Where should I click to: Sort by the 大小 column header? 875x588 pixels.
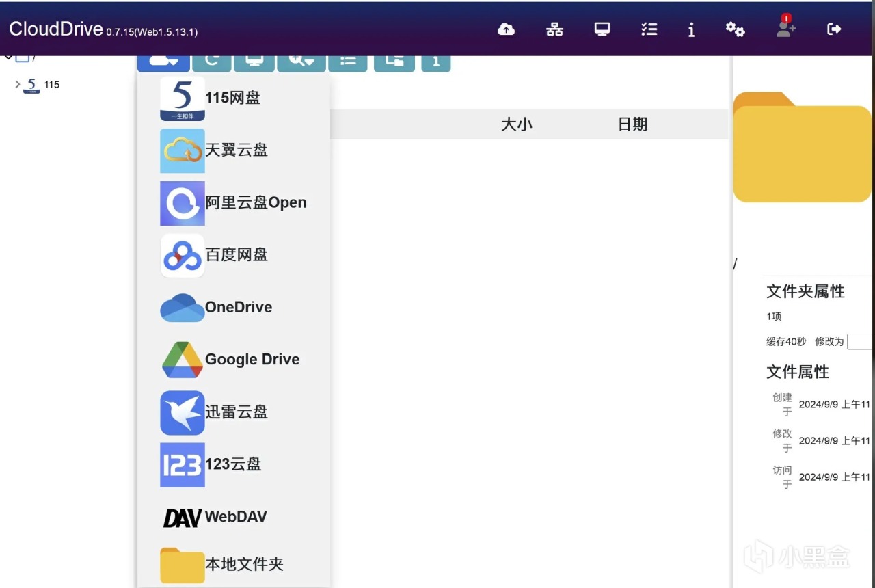pos(517,124)
